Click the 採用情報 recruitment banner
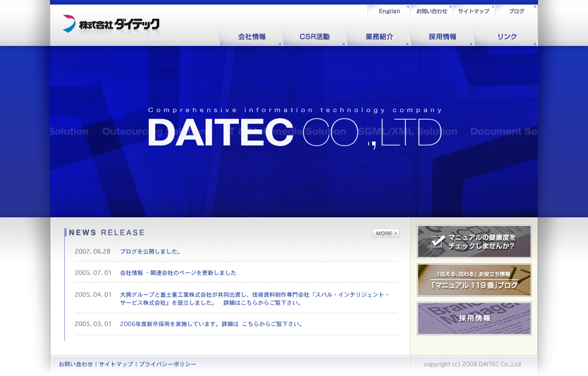 pos(474,319)
